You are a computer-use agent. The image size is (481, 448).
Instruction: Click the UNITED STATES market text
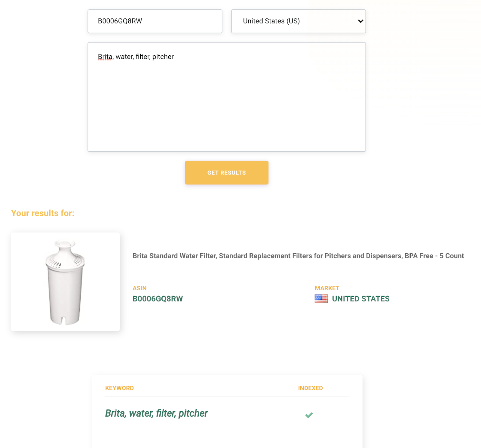click(361, 299)
